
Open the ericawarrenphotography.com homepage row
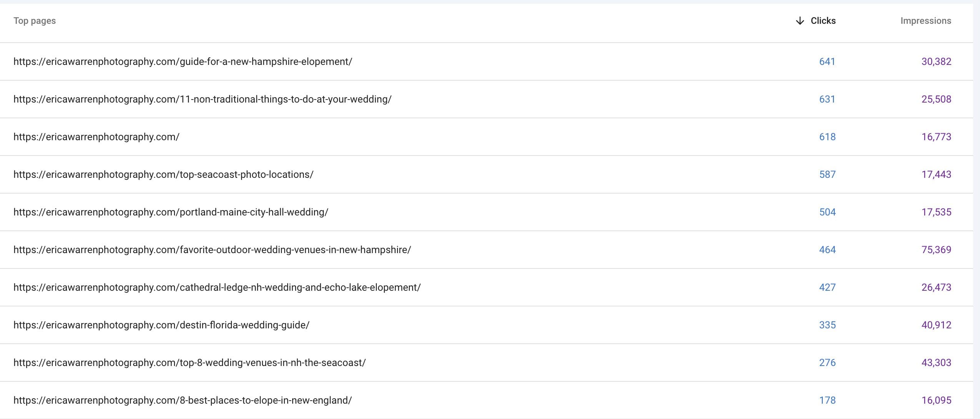click(96, 137)
